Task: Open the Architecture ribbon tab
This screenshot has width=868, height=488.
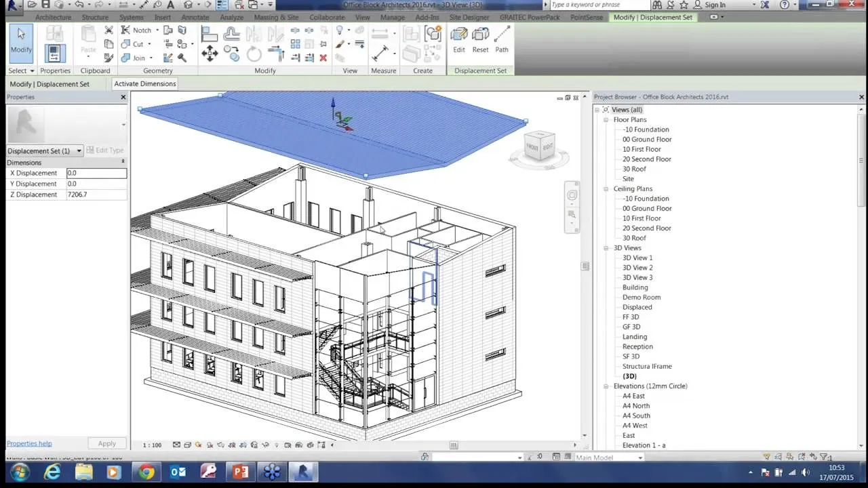Action: pyautogui.click(x=53, y=17)
